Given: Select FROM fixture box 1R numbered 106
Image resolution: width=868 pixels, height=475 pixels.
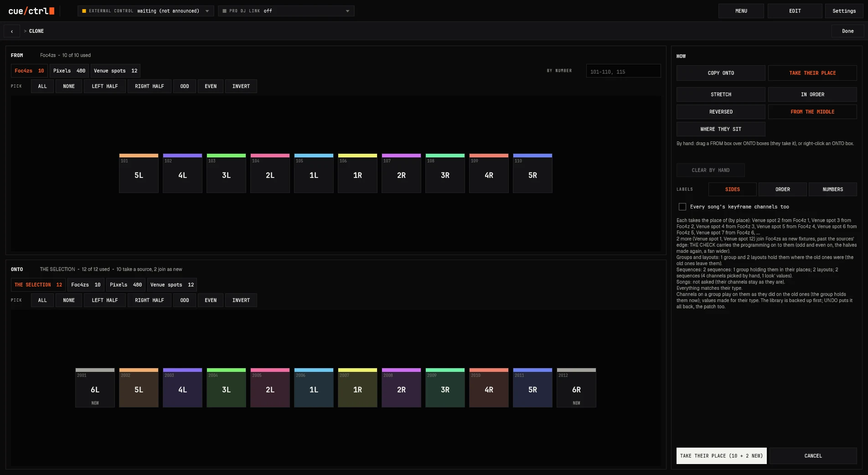Looking at the screenshot, I should click(357, 173).
